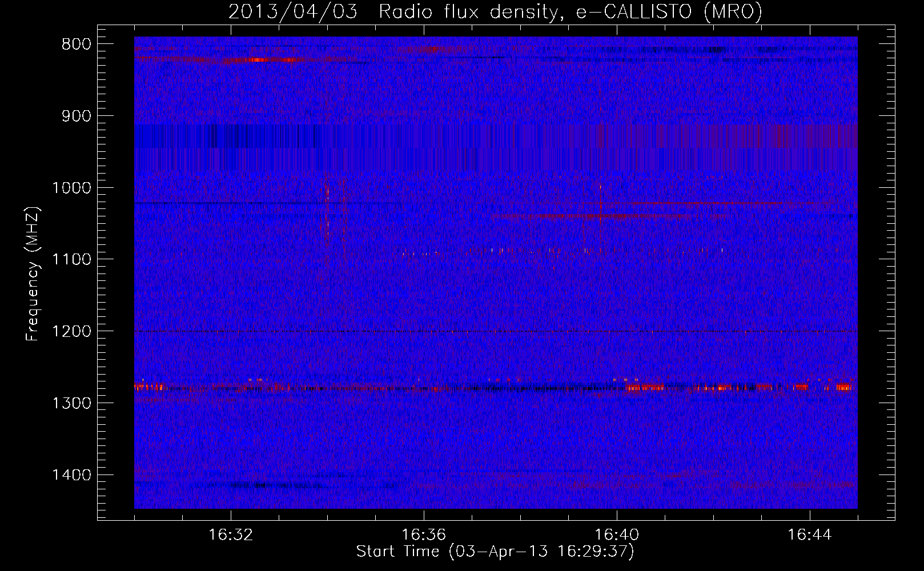Screen dimensions: 924x571
Task: Click the 1200 frequency tick label
Action: click(x=71, y=332)
